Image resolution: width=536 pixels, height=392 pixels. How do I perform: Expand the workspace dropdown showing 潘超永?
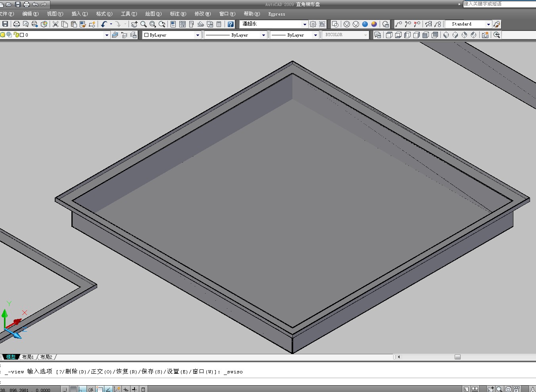tap(305, 24)
